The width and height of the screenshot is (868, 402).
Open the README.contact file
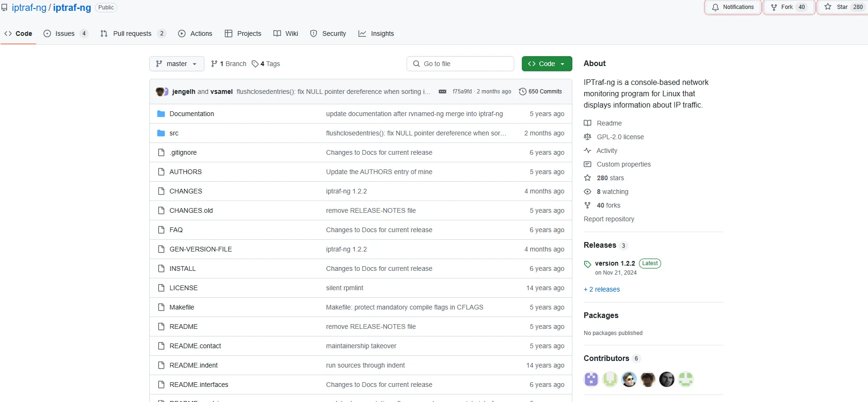[195, 346]
